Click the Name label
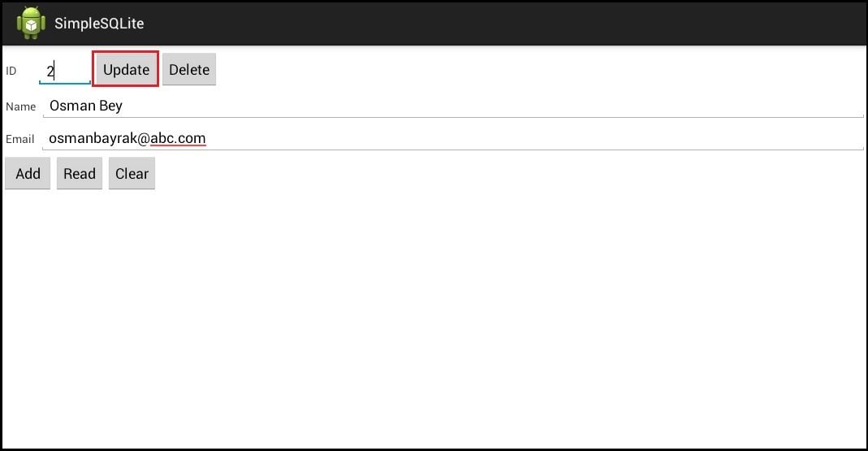The width and height of the screenshot is (868, 451). click(21, 106)
